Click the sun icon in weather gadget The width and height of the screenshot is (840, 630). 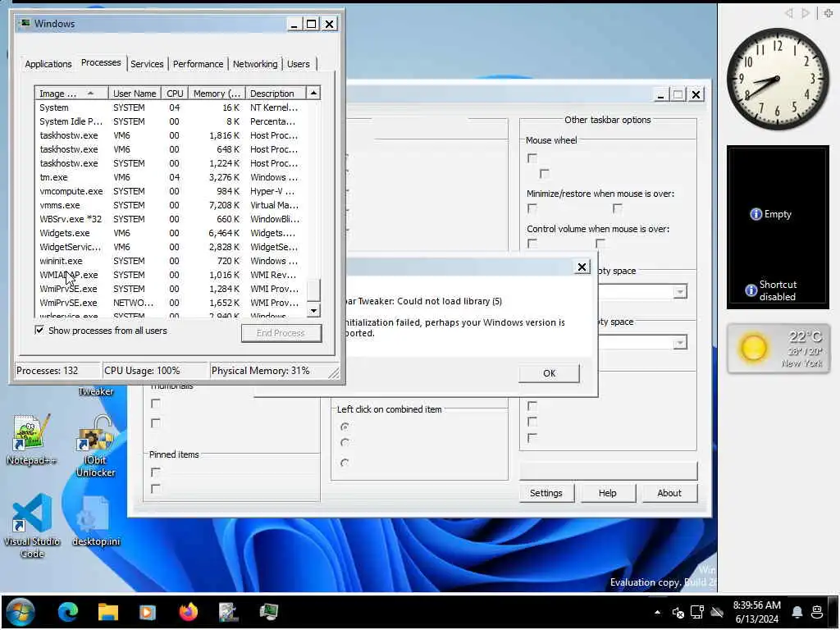click(x=753, y=348)
